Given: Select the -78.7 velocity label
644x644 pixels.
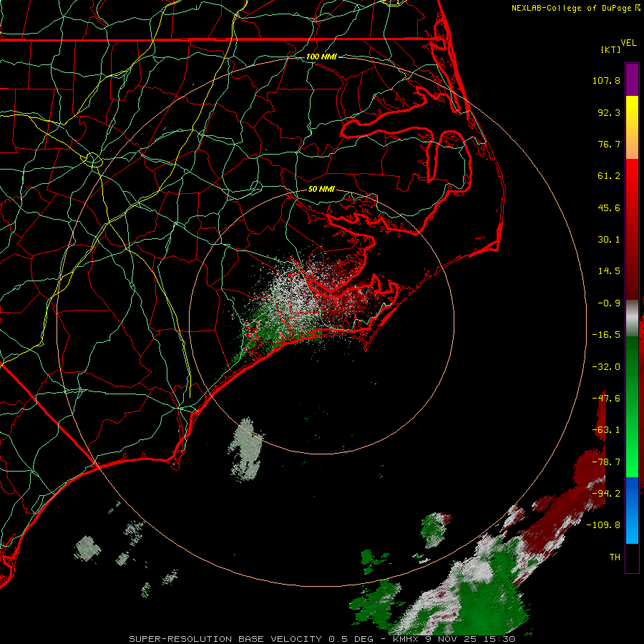Looking at the screenshot, I should click(606, 462).
